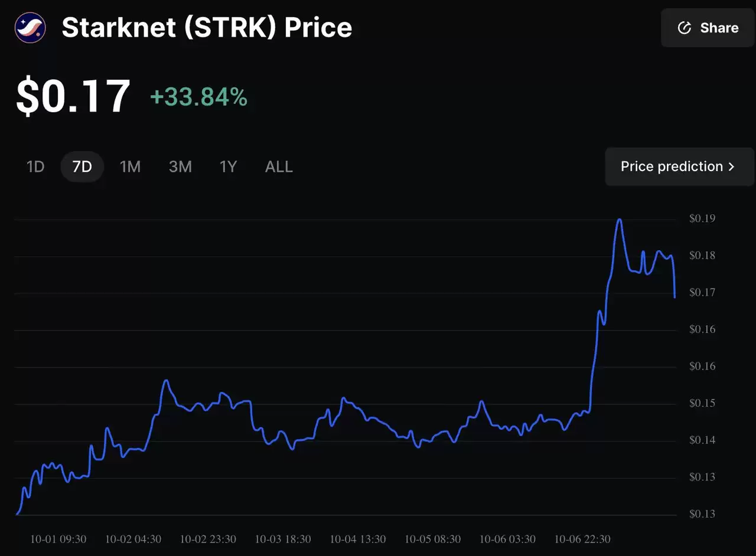The image size is (756, 556).
Task: Click the Starknet (STRK) Price title
Action: 206,27
